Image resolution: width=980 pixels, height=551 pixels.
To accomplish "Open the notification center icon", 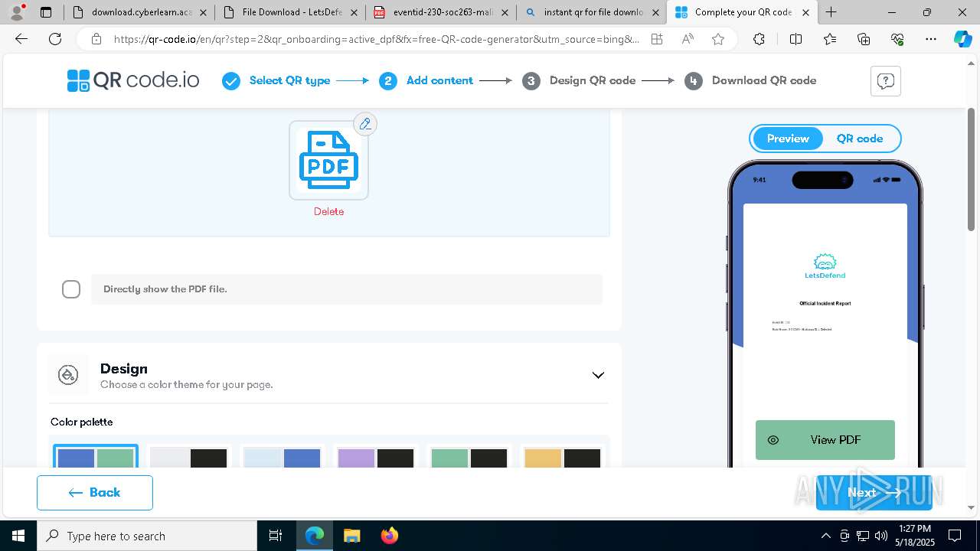I will click(x=955, y=536).
